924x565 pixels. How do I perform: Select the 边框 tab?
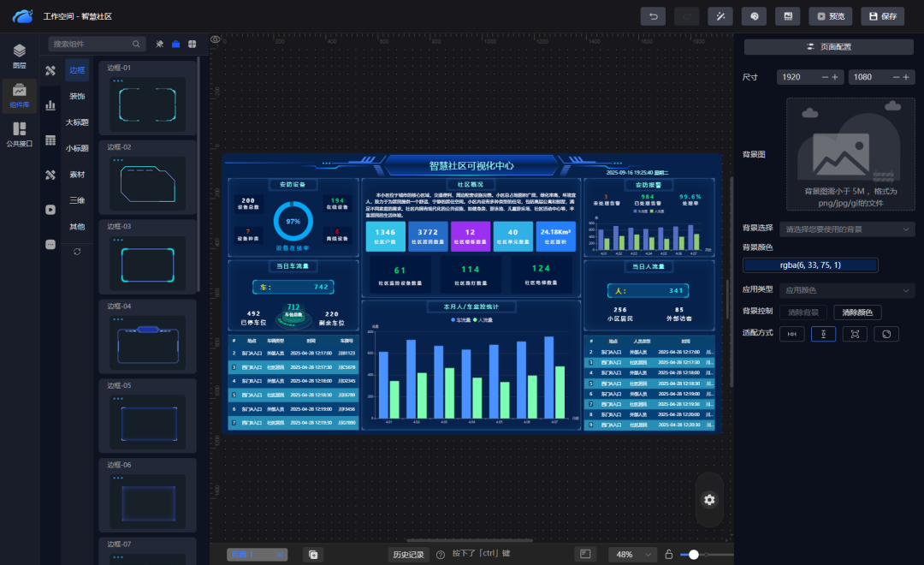77,70
